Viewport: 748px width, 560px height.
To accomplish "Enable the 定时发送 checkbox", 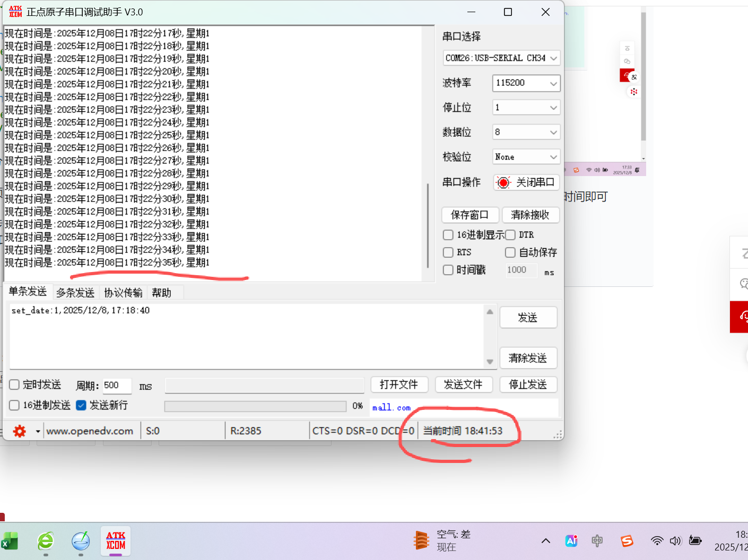I will click(x=14, y=384).
